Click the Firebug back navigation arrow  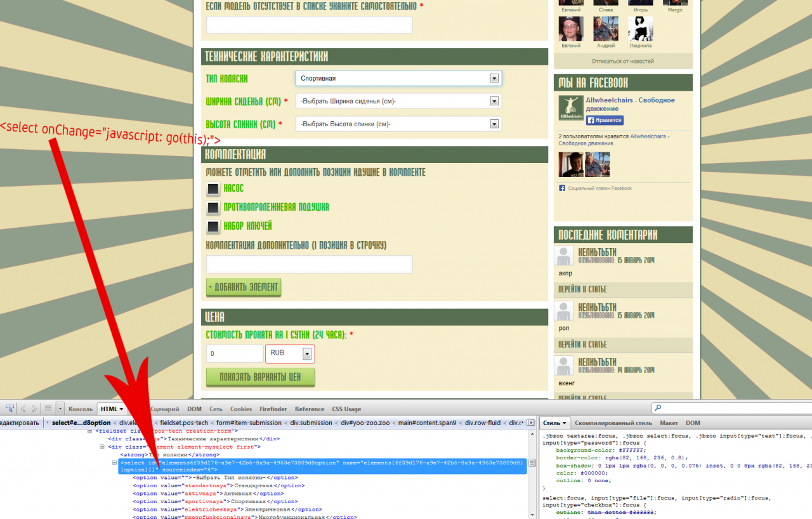point(23,409)
